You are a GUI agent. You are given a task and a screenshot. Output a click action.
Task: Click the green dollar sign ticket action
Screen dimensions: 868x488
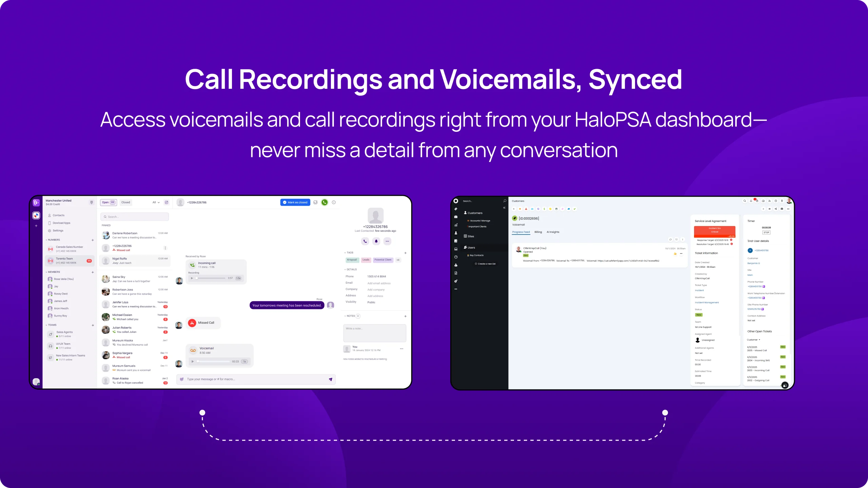(x=544, y=209)
